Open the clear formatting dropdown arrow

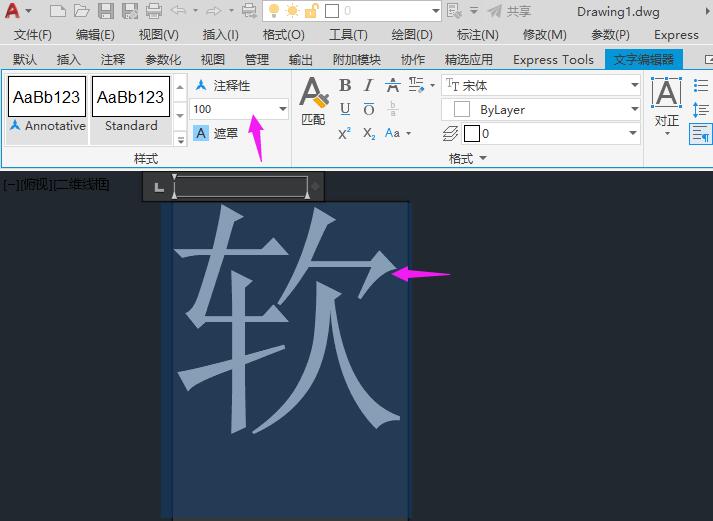[x=432, y=85]
